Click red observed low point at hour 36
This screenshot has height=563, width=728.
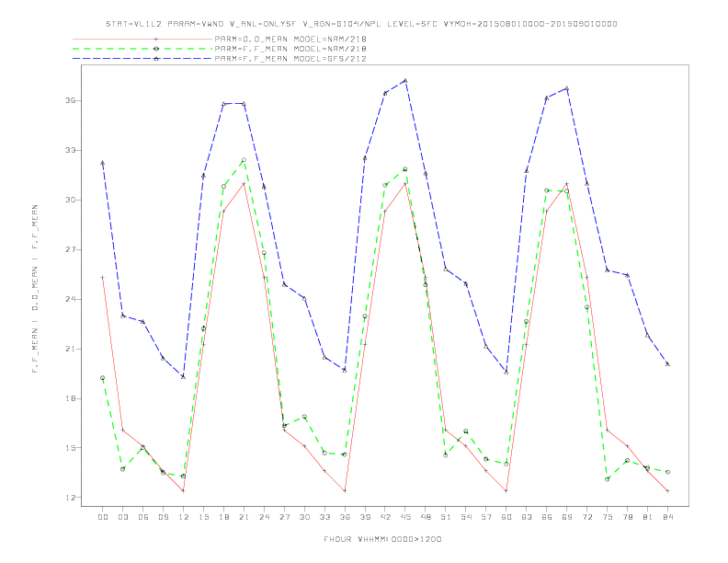(345, 490)
